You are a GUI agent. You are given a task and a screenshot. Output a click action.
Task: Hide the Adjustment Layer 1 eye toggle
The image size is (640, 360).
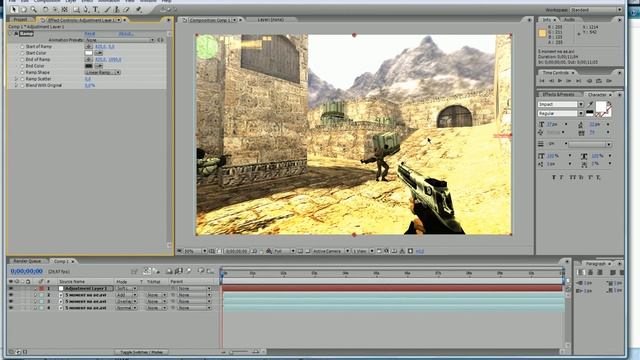click(x=11, y=289)
